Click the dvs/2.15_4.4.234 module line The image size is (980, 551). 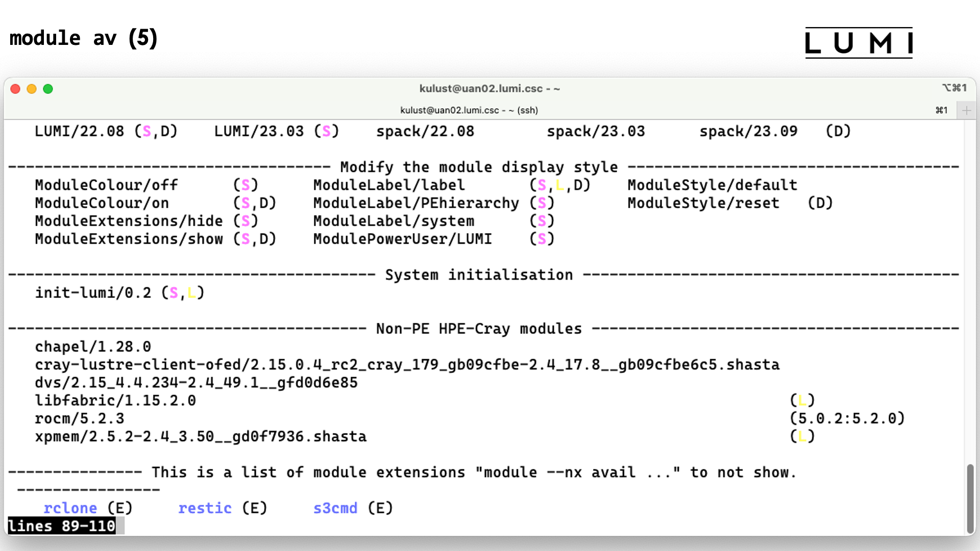[x=196, y=382]
